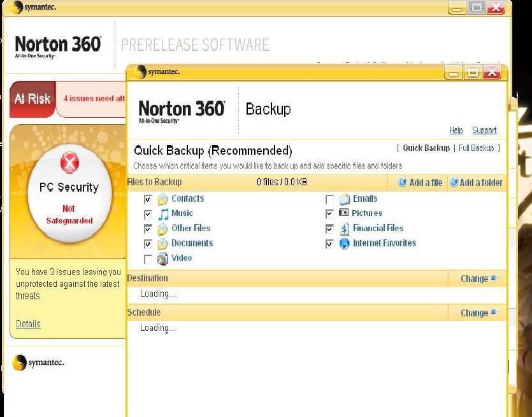Click the Pictures label text

[x=367, y=213]
